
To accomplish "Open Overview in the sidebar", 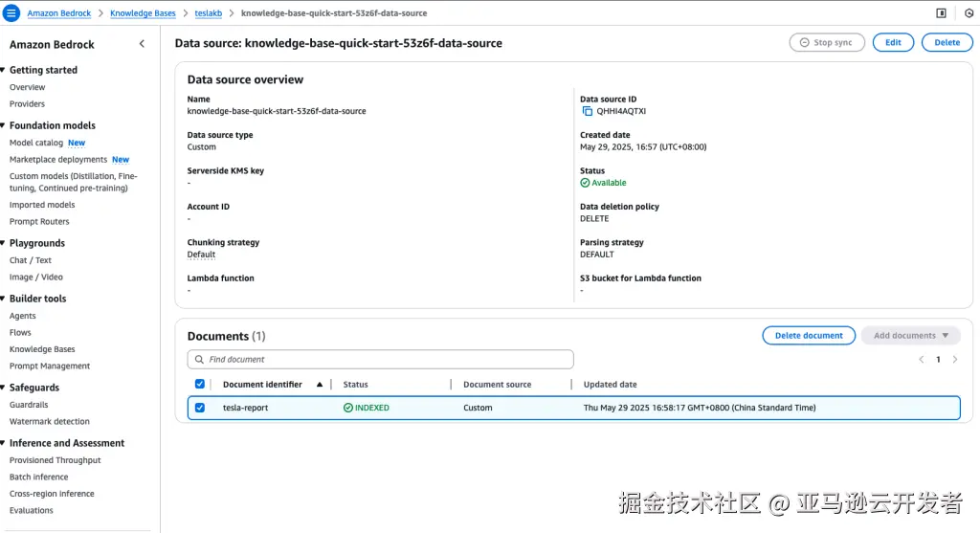I will click(x=27, y=87).
